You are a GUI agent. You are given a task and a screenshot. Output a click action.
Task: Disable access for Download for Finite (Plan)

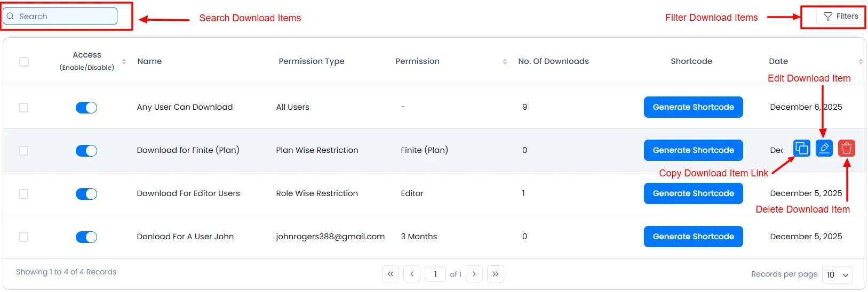click(86, 151)
